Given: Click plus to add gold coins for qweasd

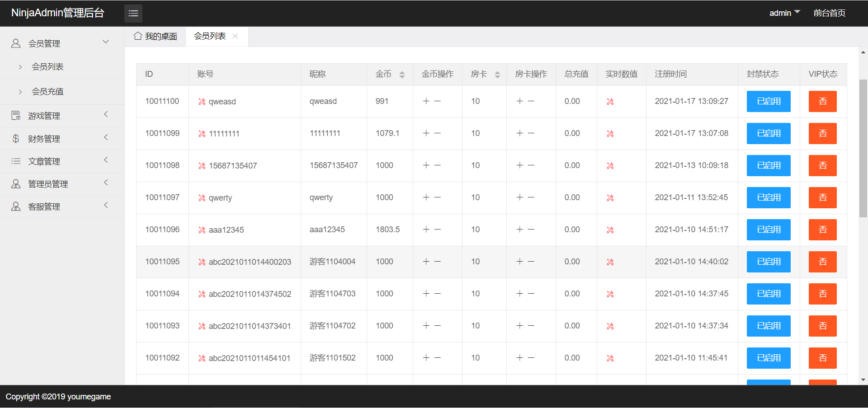Looking at the screenshot, I should (425, 101).
